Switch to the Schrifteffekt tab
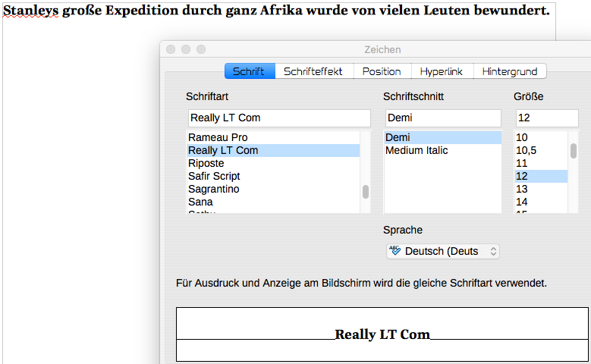This screenshot has height=364, width=591. click(x=313, y=71)
